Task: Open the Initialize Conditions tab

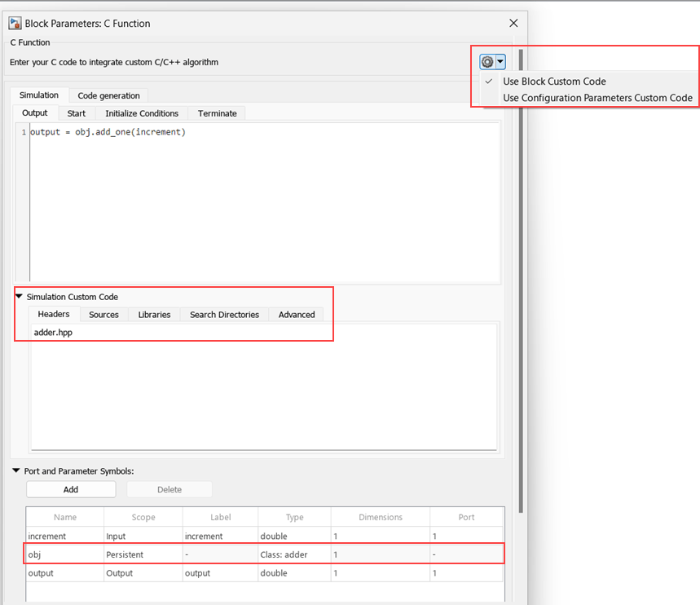Action: (x=142, y=113)
